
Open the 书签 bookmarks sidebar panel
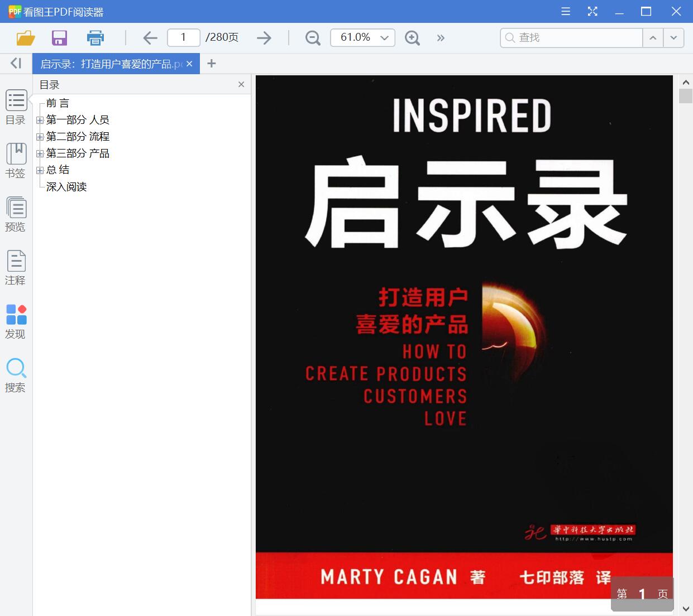pos(16,161)
